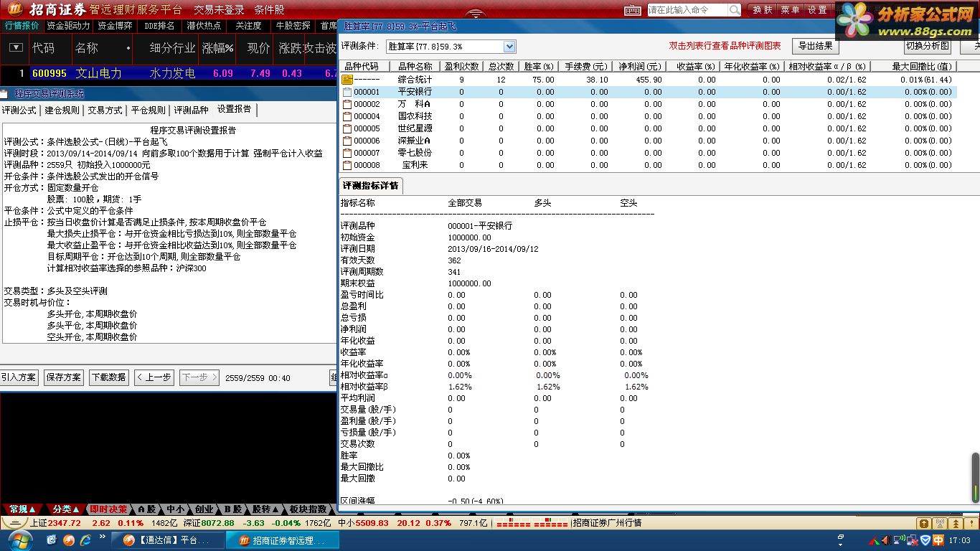The height and width of the screenshot is (551, 980).
Task: Open the 资金驱动力 tab
Action: [x=68, y=25]
